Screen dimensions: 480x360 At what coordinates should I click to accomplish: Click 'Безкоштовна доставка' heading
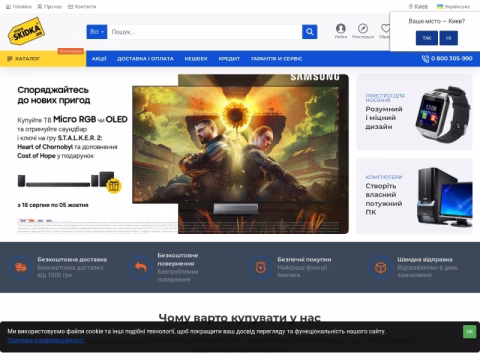72,259
